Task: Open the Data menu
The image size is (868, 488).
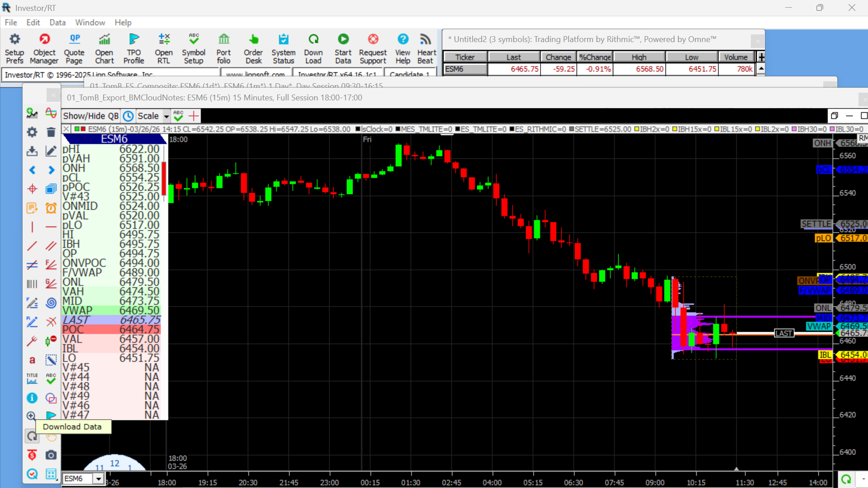Action: (57, 23)
